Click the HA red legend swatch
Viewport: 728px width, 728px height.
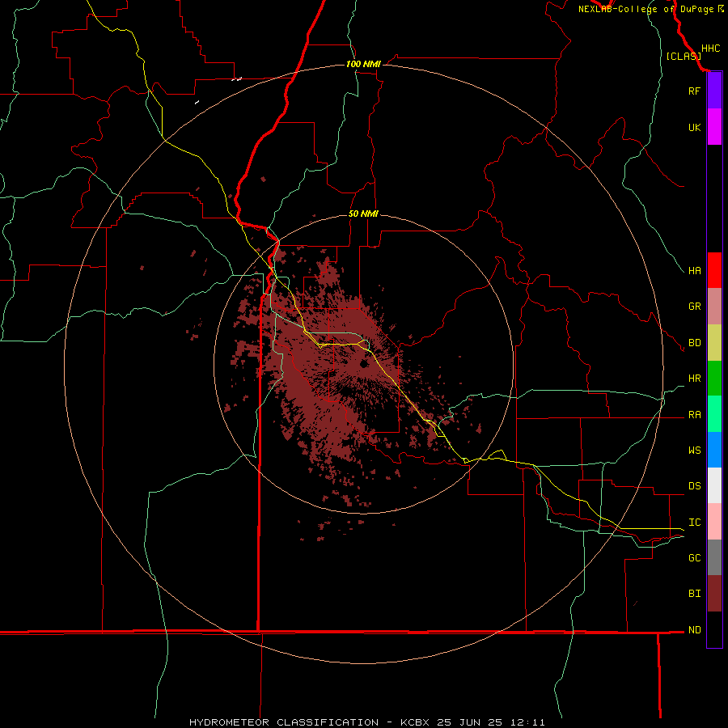pos(714,270)
